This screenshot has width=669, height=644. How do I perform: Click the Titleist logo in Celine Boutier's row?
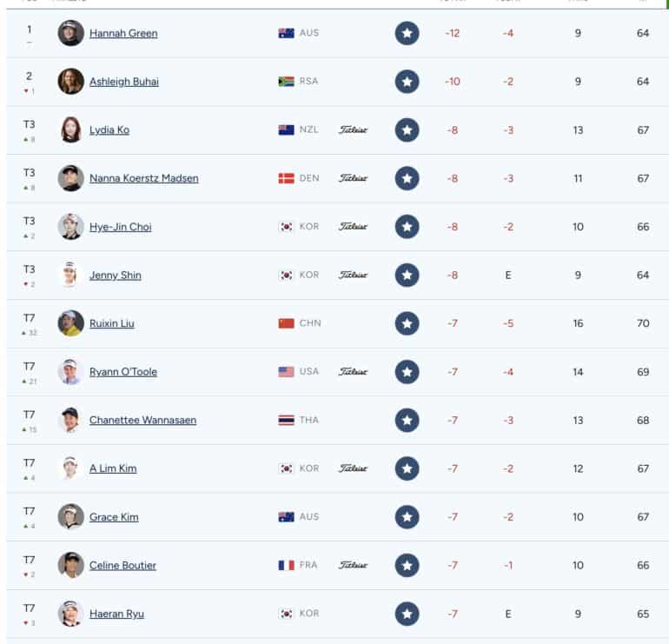[x=354, y=565]
